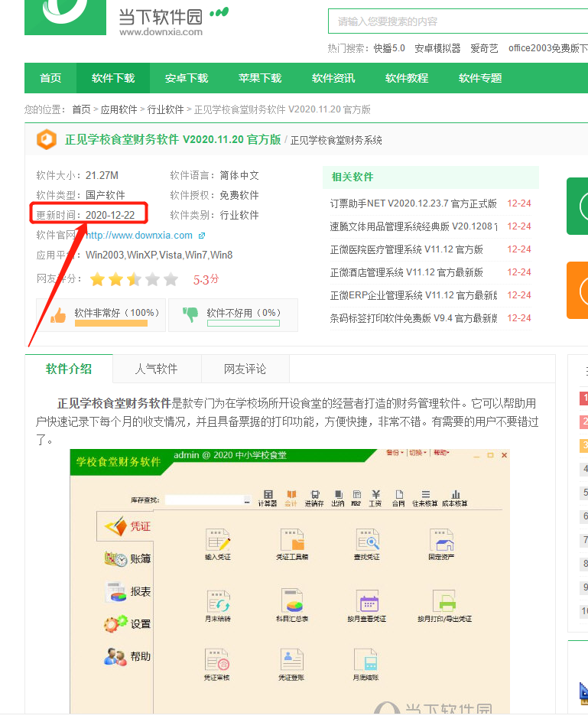Click the 行业软件 category value
This screenshot has height=719, width=588.
tap(239, 215)
